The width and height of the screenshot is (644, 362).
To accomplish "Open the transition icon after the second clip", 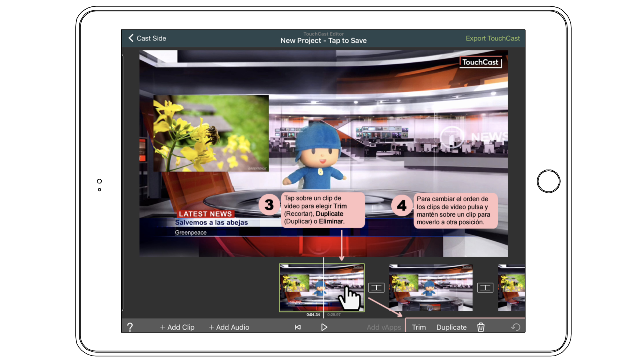I will point(485,288).
